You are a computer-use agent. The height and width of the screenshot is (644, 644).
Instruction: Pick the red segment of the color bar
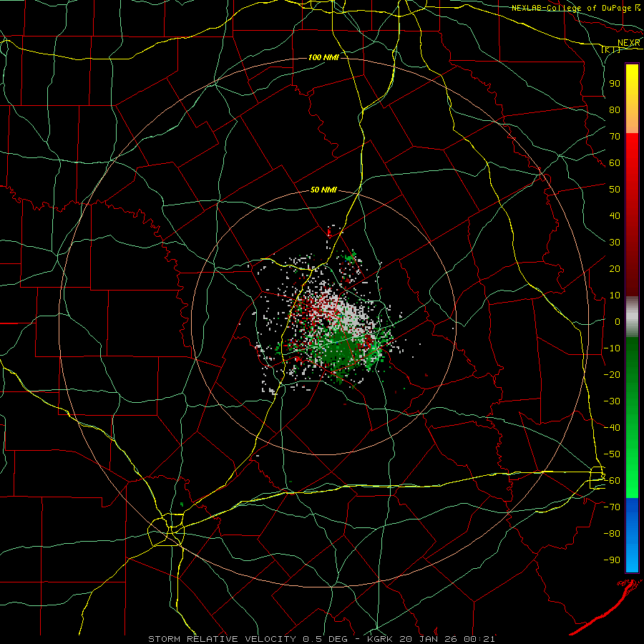(632, 215)
